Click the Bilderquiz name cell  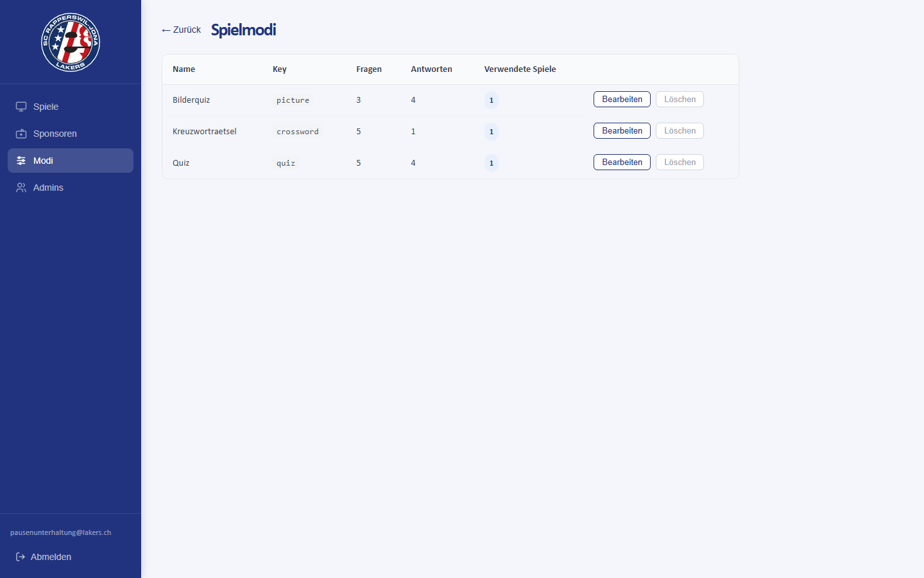(x=191, y=100)
